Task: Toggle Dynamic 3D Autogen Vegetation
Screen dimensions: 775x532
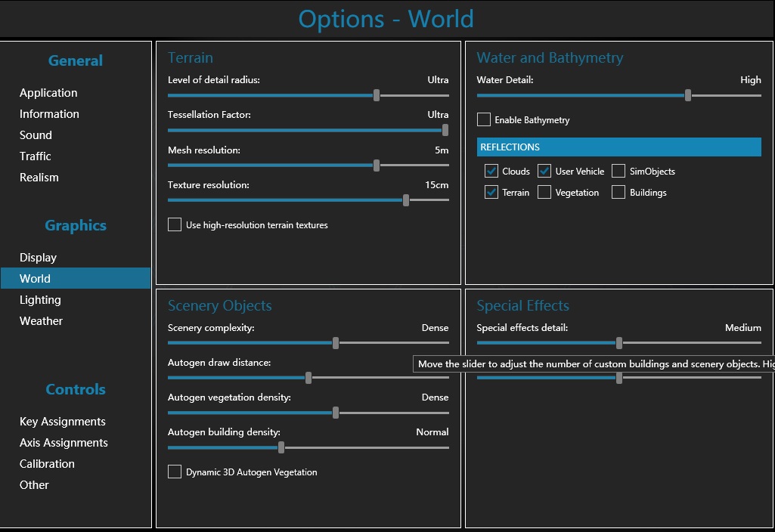Action: pyautogui.click(x=175, y=472)
